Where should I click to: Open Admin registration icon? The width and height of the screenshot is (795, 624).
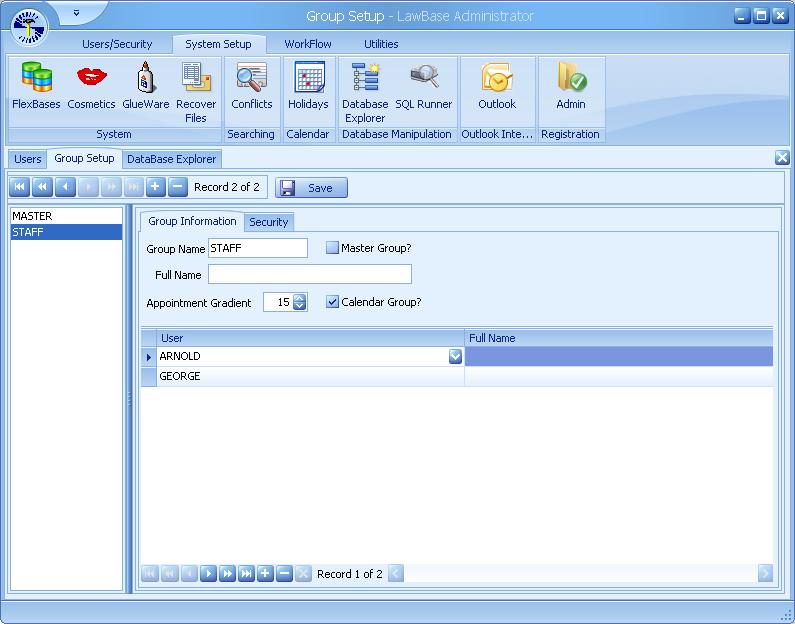pos(571,85)
